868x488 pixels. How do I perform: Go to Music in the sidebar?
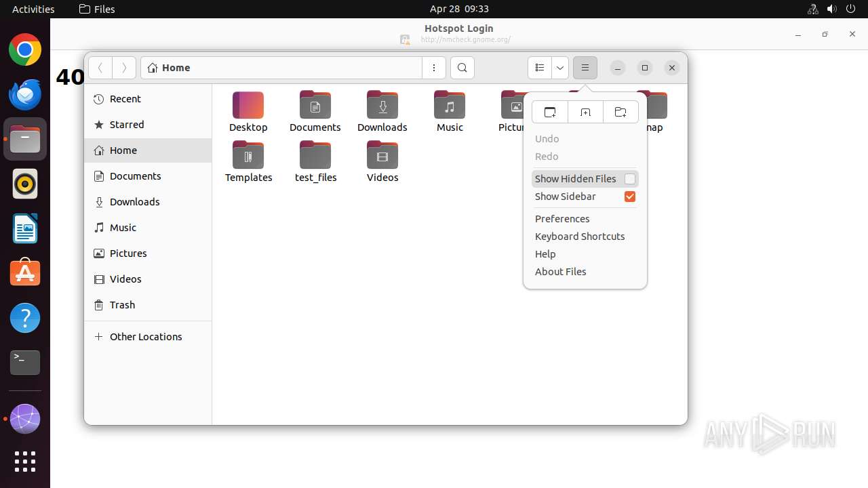148,228
